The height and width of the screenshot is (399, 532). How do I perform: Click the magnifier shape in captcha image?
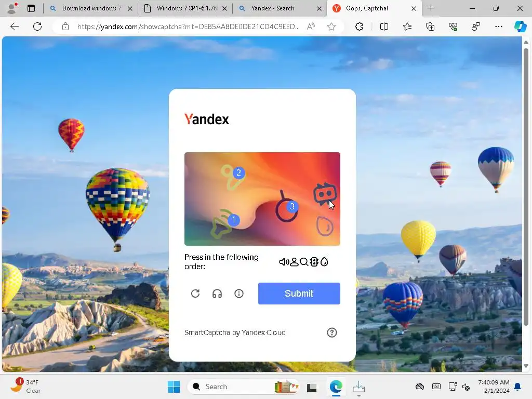pyautogui.click(x=286, y=207)
